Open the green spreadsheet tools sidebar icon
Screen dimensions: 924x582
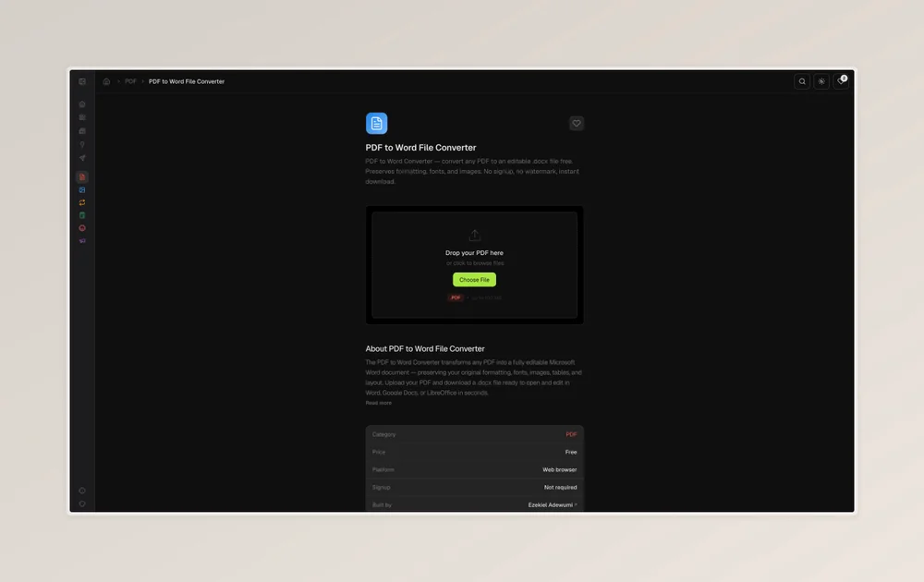[x=82, y=215]
